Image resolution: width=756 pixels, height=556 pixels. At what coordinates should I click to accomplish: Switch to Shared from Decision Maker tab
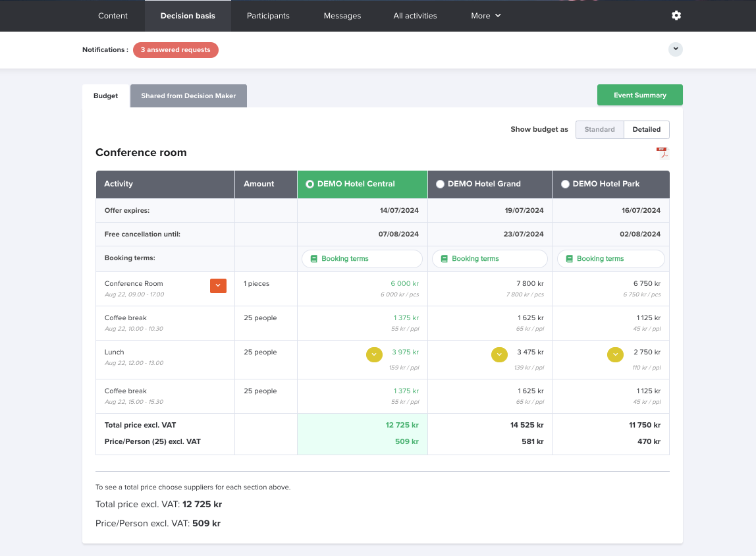188,96
